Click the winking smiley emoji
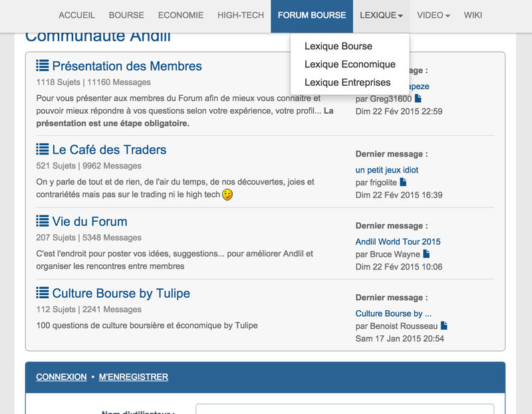 pos(227,194)
